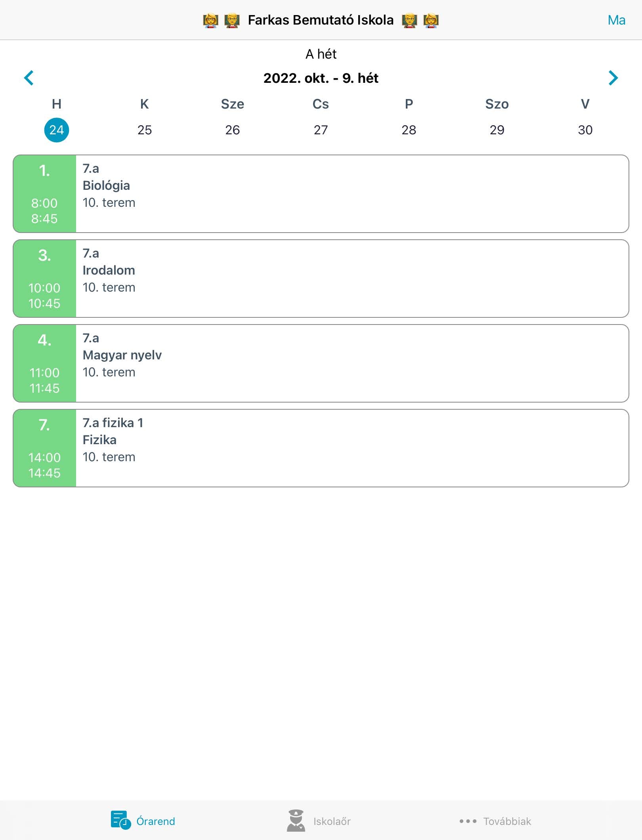Tap the Farkas Bemutató Iskola title
Screen dimensions: 642x840
tap(321, 20)
